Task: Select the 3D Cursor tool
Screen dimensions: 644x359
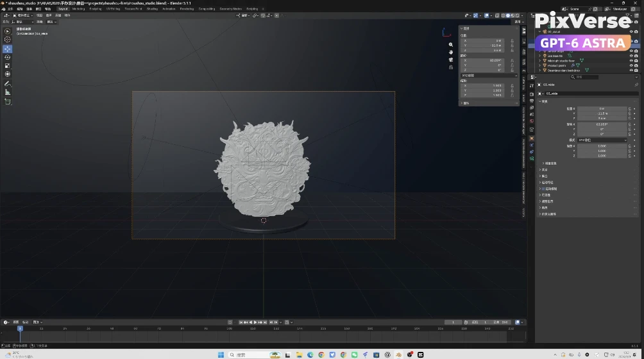Action: tap(8, 40)
